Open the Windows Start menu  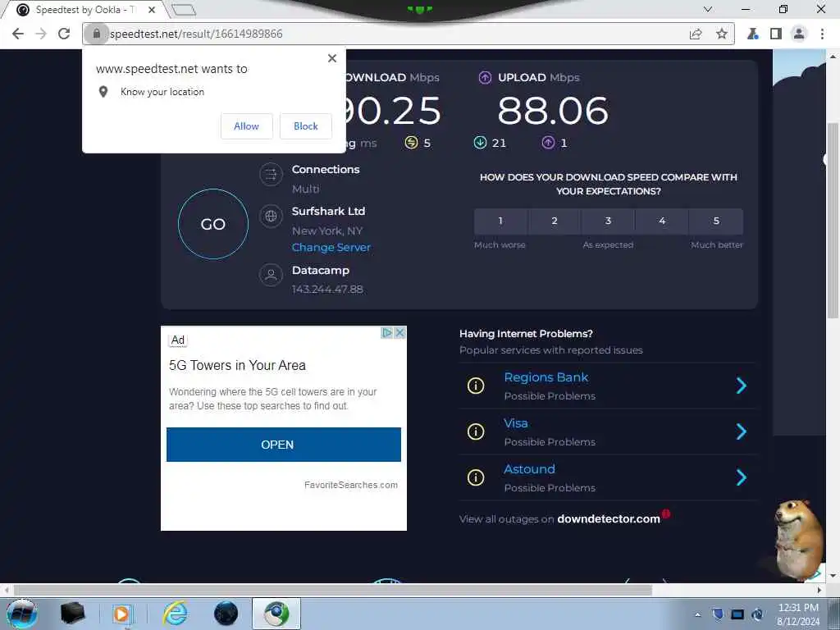(x=21, y=614)
